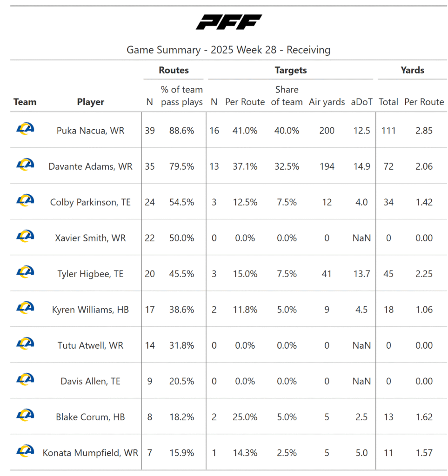Select the Routes column group header

[174, 71]
